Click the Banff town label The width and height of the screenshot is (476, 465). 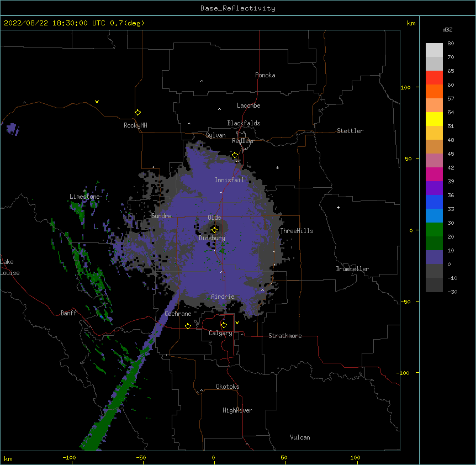pos(68,313)
